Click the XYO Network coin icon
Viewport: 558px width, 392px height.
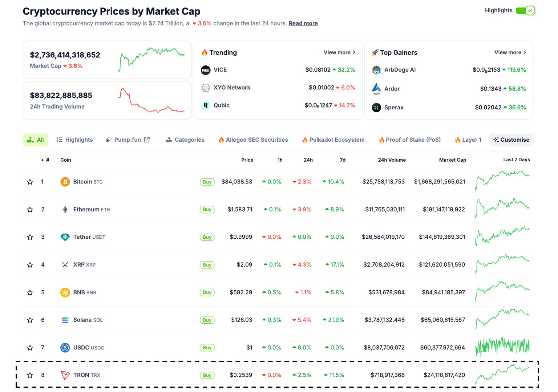[206, 88]
